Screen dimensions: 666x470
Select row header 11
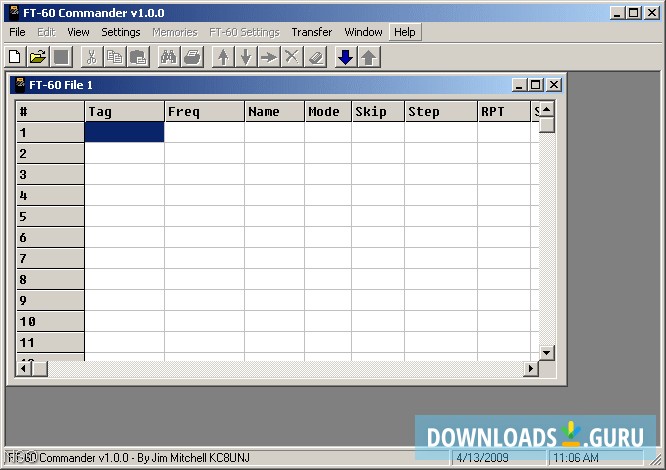click(50, 342)
